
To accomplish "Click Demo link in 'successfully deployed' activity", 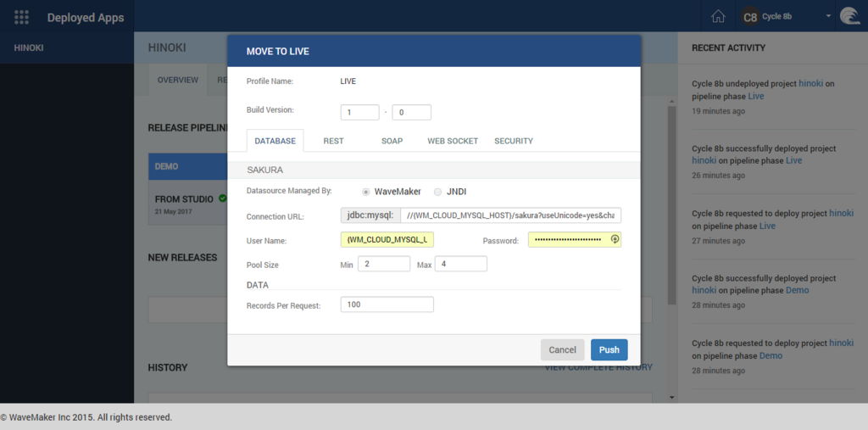I will point(797,290).
